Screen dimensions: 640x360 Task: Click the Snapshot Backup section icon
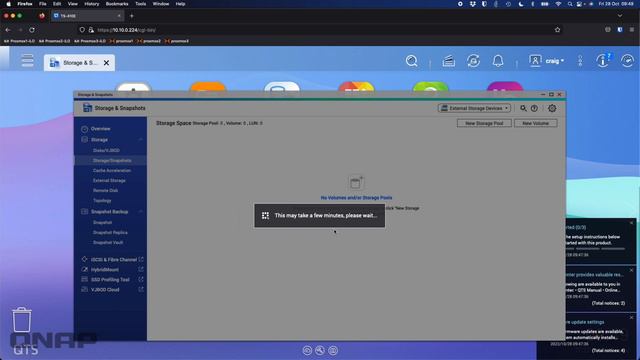(84, 211)
